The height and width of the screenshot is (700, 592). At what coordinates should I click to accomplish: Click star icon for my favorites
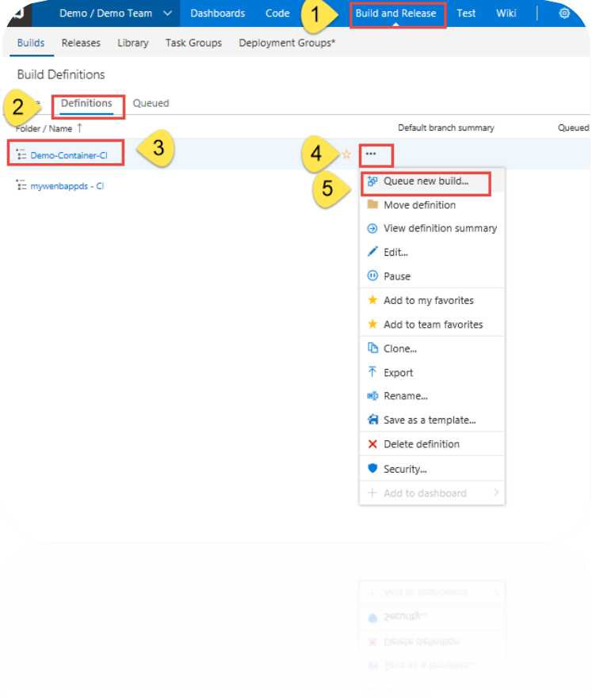point(372,300)
